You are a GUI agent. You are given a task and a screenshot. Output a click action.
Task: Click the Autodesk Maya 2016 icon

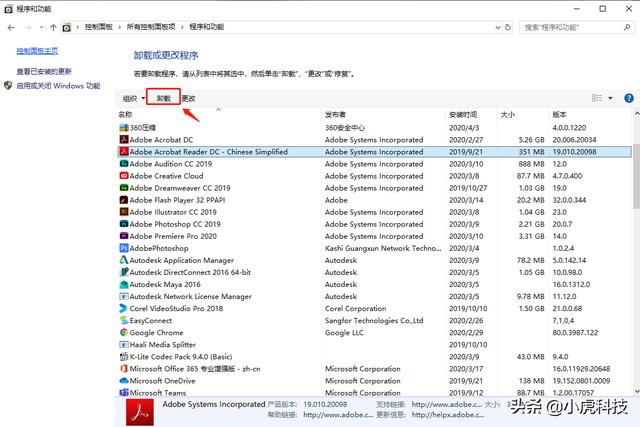(x=124, y=284)
